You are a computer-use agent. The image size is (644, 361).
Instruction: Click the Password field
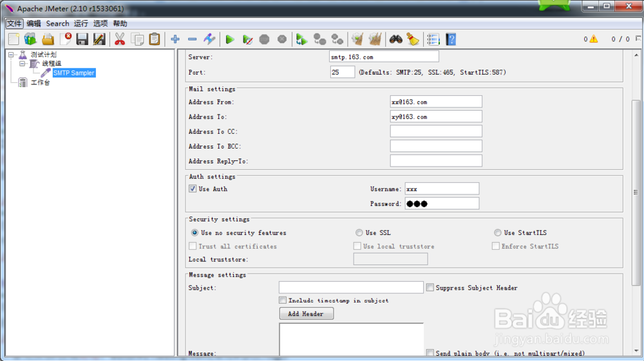pyautogui.click(x=442, y=203)
